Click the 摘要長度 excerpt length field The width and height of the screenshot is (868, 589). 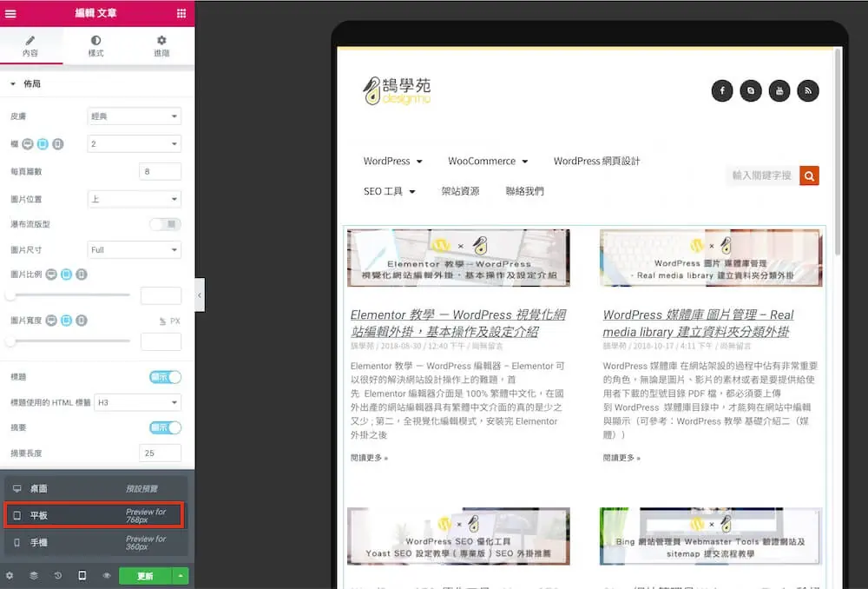160,453
